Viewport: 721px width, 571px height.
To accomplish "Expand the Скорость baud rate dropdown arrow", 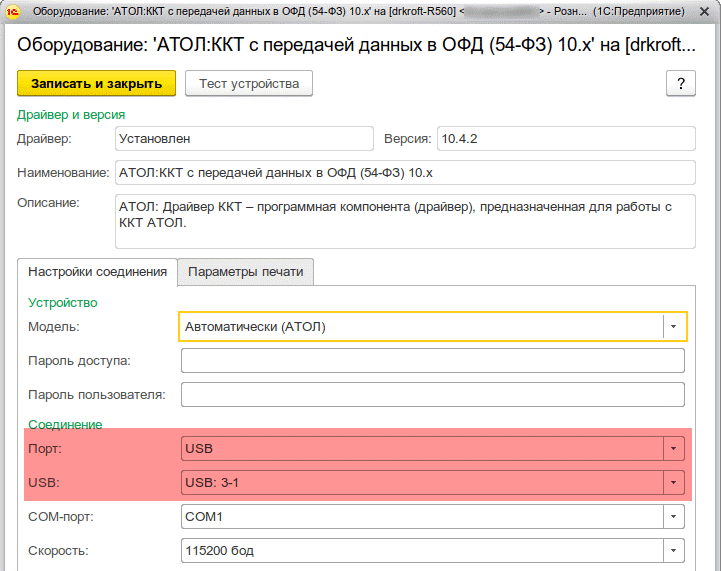I will 674,551.
